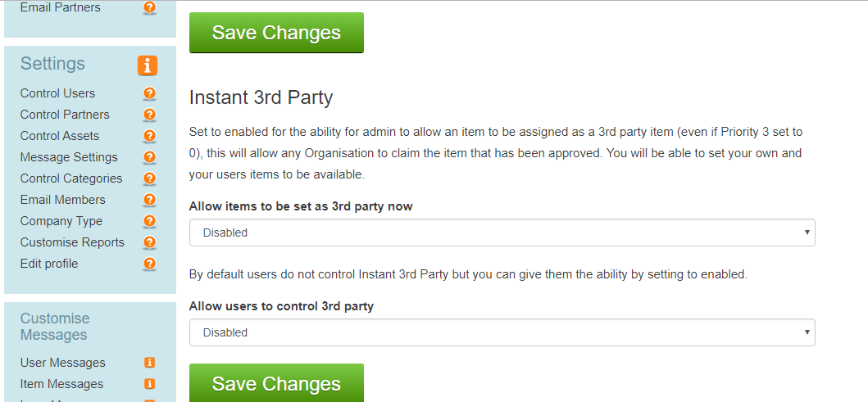868x402 pixels.
Task: Open the Email Partners sidebar link
Action: (x=61, y=7)
